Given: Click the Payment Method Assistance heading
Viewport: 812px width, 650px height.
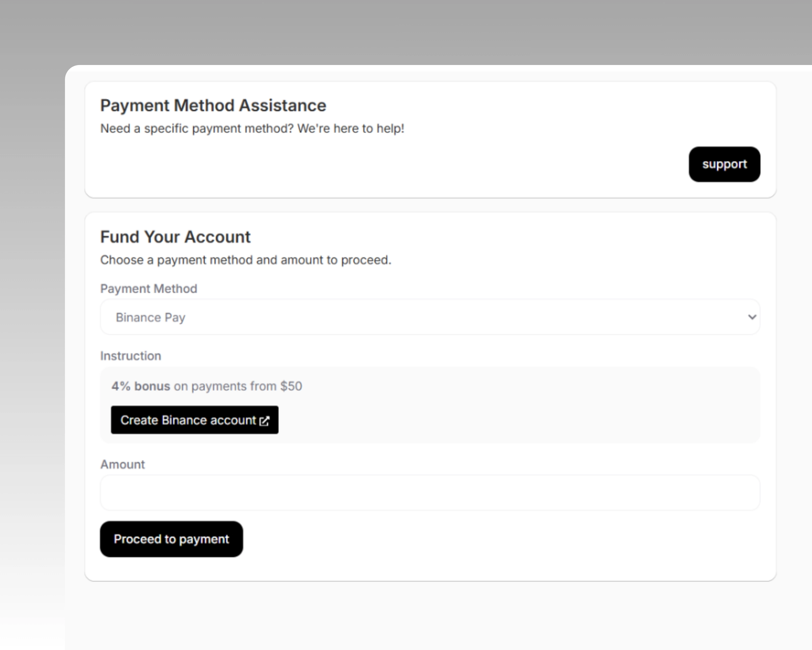Looking at the screenshot, I should (213, 105).
